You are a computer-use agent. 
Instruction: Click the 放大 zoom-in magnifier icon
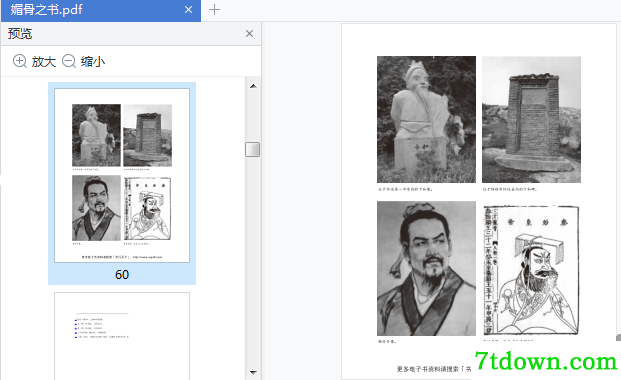tap(19, 61)
